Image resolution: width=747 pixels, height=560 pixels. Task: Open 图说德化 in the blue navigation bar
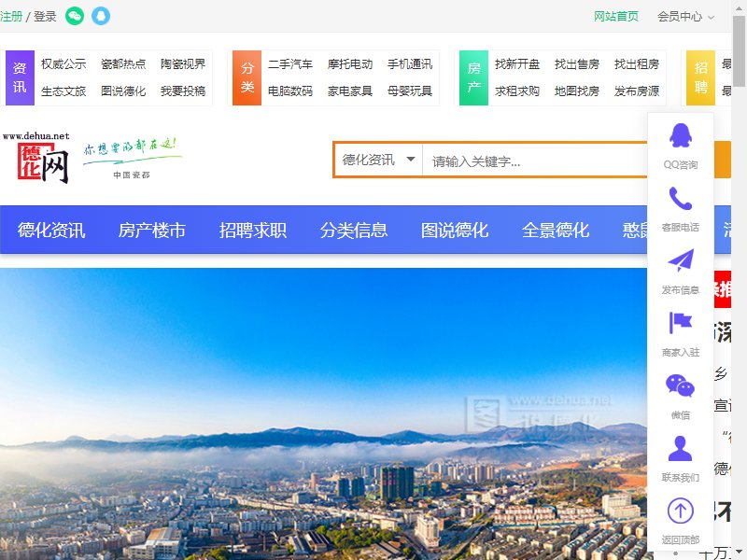(455, 230)
